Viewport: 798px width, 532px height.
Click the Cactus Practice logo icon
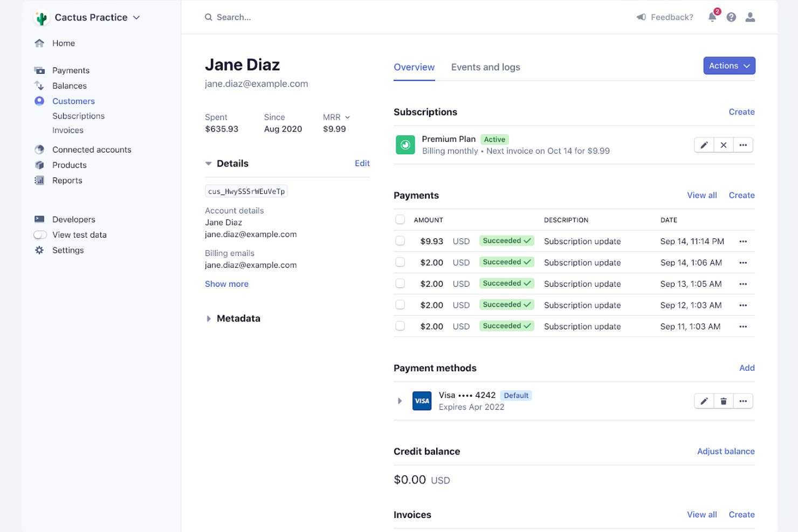[41, 18]
